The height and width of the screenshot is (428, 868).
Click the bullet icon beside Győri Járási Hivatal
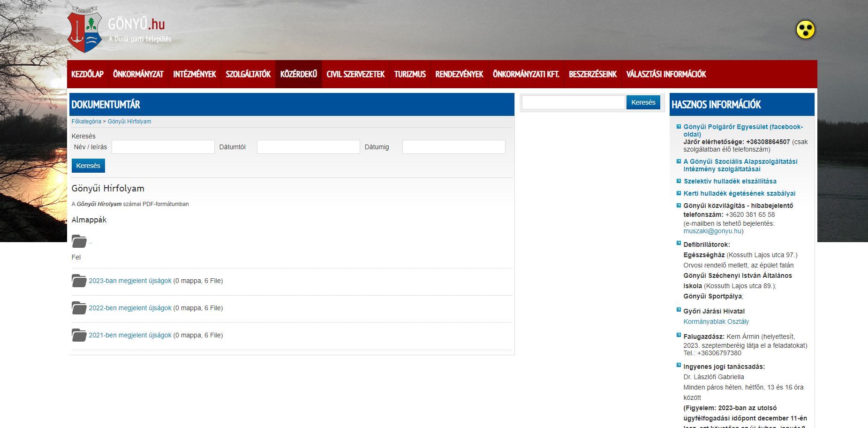(x=679, y=310)
